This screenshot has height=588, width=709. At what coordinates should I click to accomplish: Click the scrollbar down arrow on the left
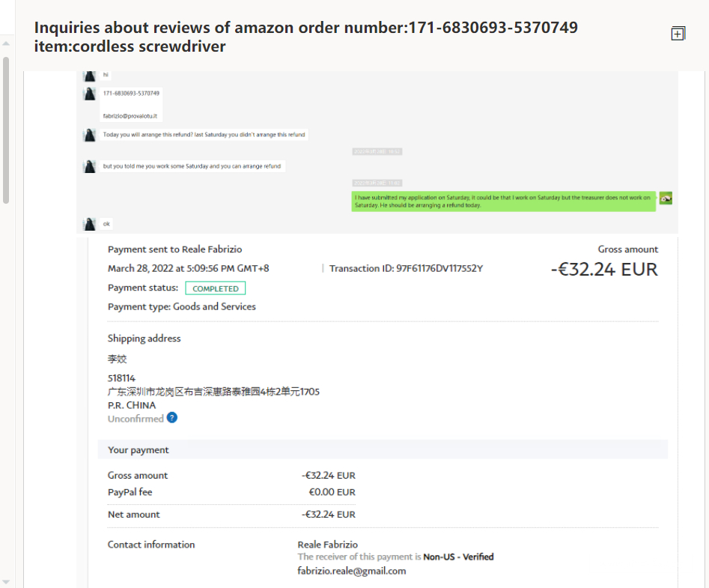tap(6, 582)
